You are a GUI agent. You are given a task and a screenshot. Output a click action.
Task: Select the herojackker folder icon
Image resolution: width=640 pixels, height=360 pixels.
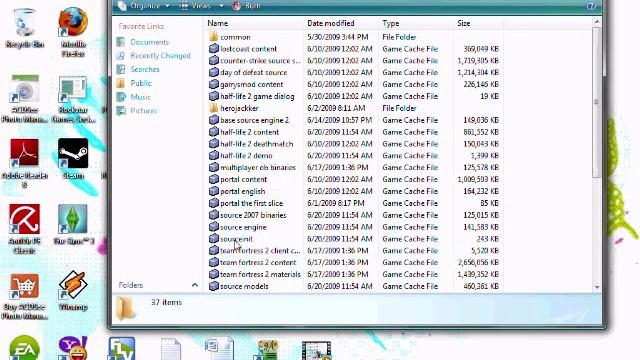(213, 108)
